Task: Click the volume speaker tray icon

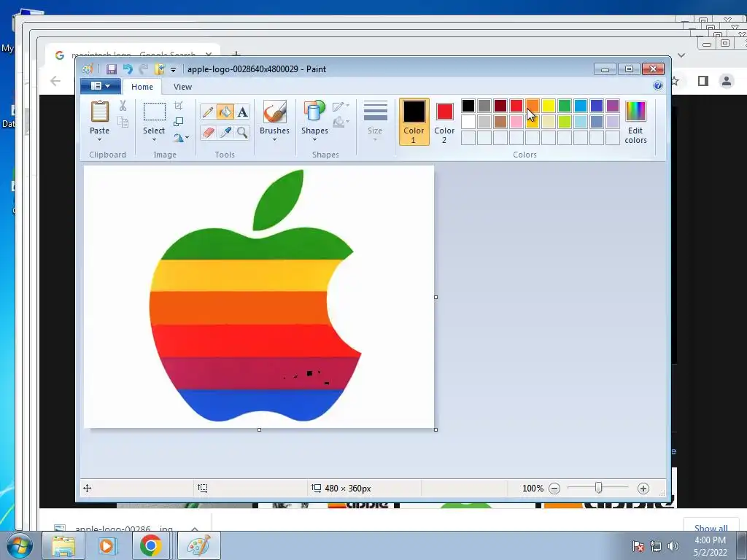Action: pos(673,546)
